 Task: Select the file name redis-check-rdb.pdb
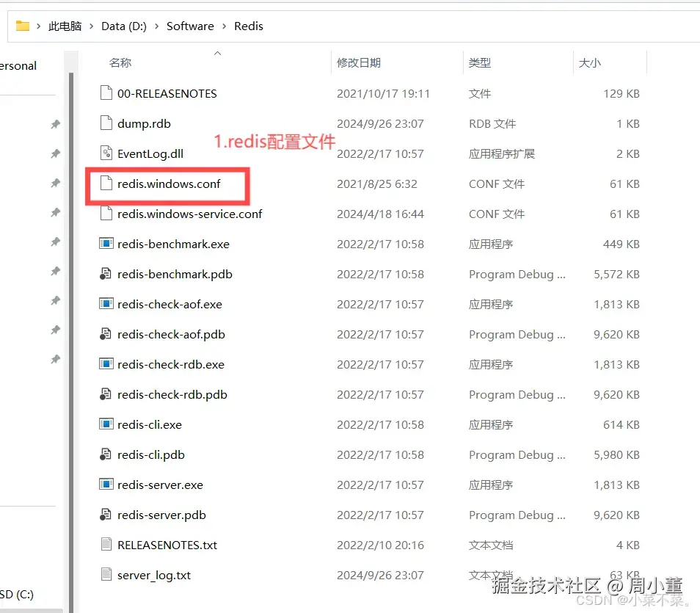point(172,394)
